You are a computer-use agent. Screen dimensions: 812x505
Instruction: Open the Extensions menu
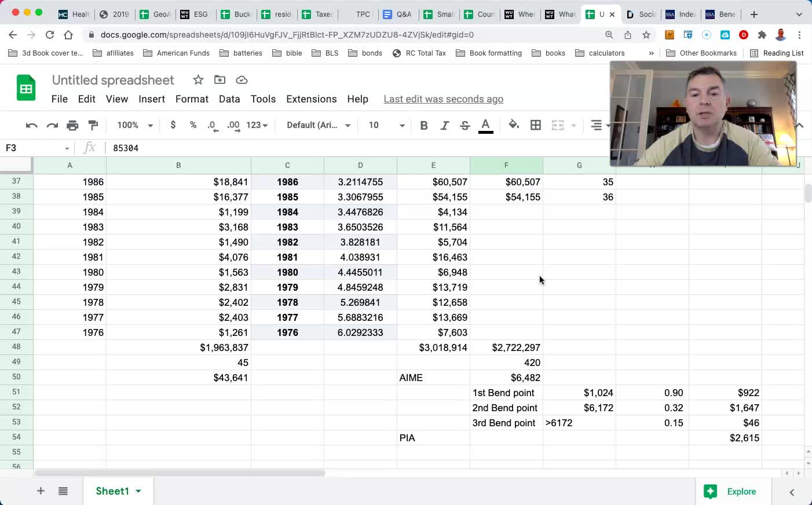coord(311,99)
